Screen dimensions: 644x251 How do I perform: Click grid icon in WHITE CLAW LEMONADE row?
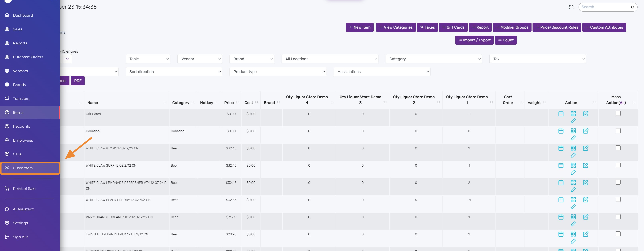click(573, 183)
